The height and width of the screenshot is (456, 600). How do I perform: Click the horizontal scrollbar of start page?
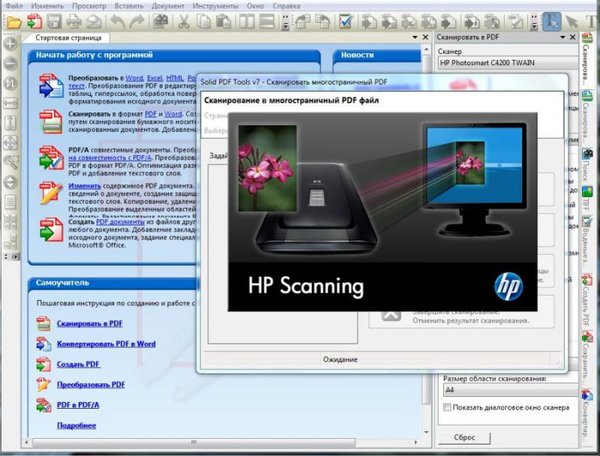[x=194, y=443]
